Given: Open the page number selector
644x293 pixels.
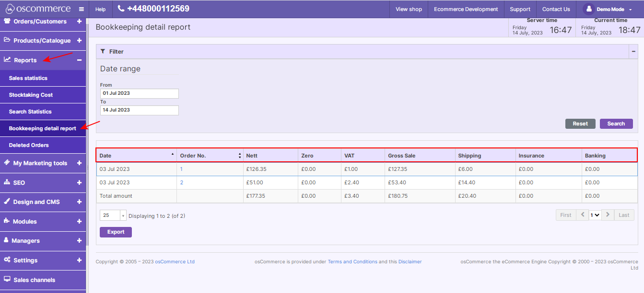Looking at the screenshot, I should pyautogui.click(x=595, y=215).
